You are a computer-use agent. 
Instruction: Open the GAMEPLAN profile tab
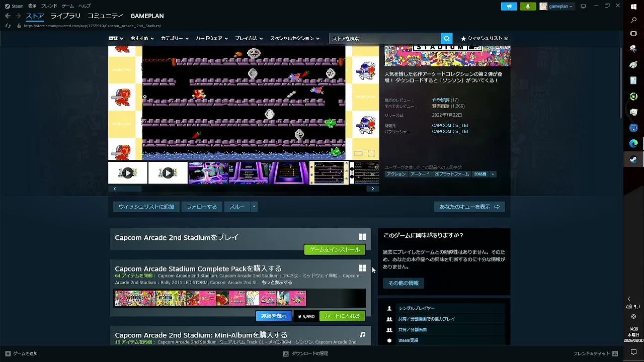(147, 16)
